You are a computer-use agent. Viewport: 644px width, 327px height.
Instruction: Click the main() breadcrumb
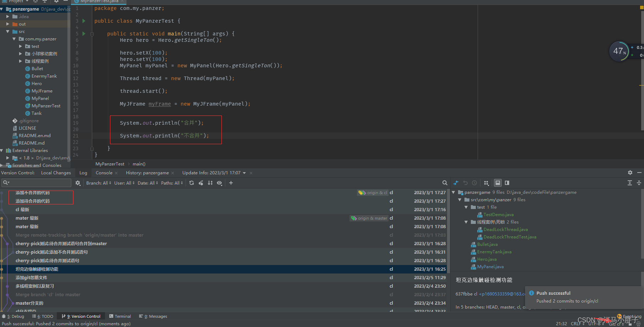(x=139, y=164)
